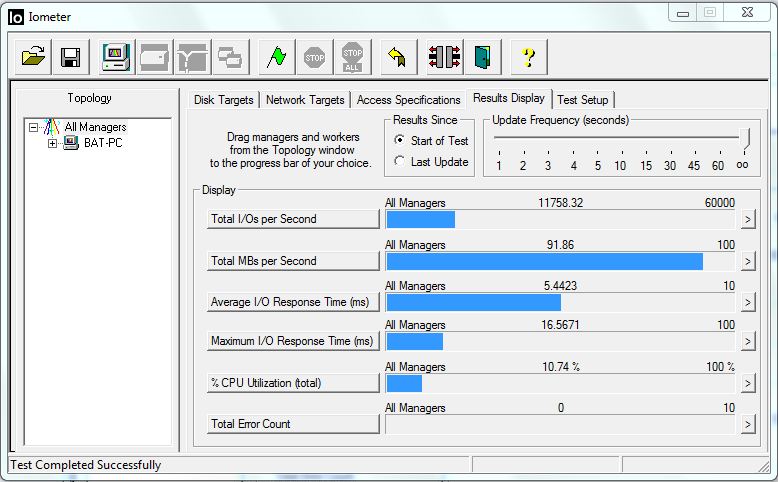The width and height of the screenshot is (778, 482).
Task: Click the 91.86 MBs value
Action: pos(560,245)
